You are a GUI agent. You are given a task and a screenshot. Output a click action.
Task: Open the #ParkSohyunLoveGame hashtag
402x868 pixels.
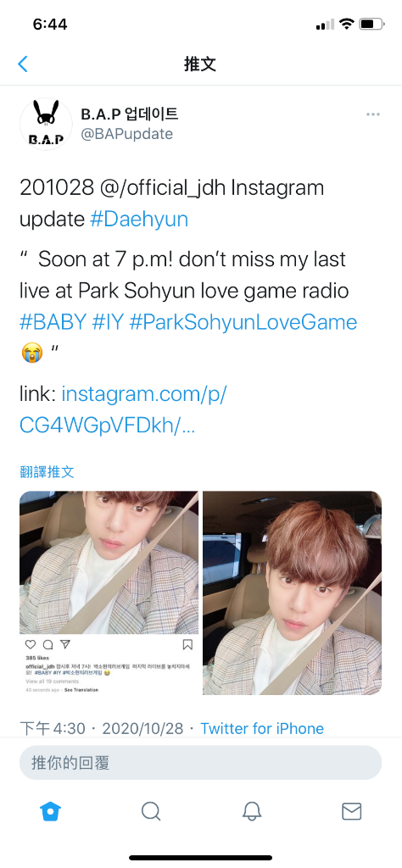[x=243, y=322]
